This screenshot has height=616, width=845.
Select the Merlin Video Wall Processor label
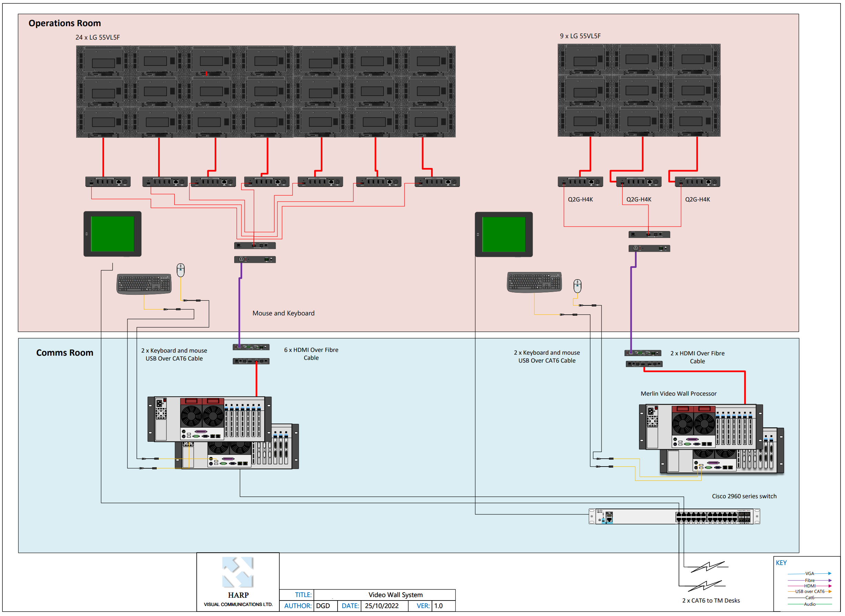[x=679, y=394]
